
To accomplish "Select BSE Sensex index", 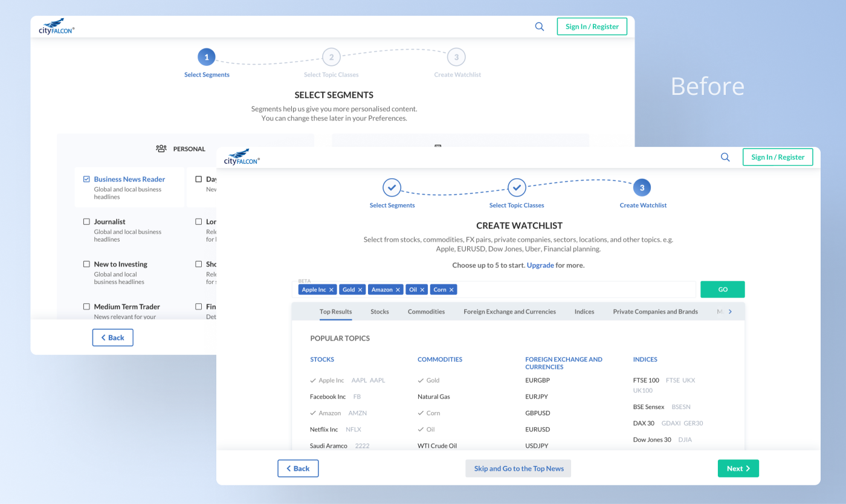I will 648,407.
